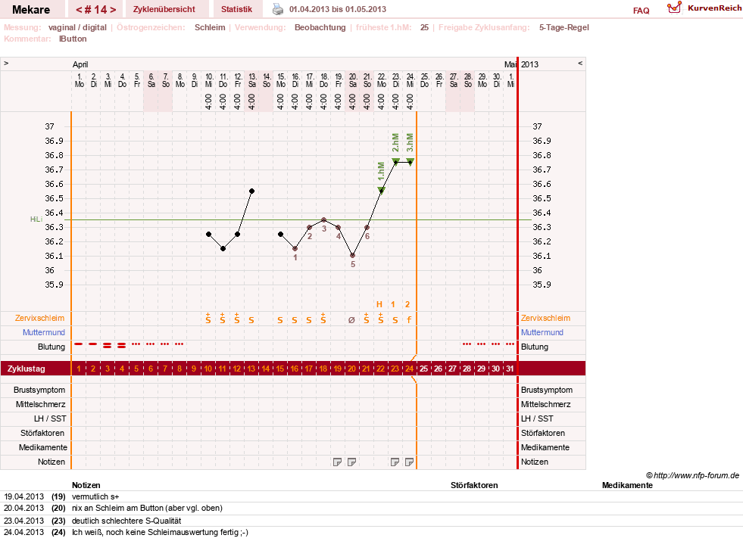Go to next cycle with > arrow

tap(113, 10)
